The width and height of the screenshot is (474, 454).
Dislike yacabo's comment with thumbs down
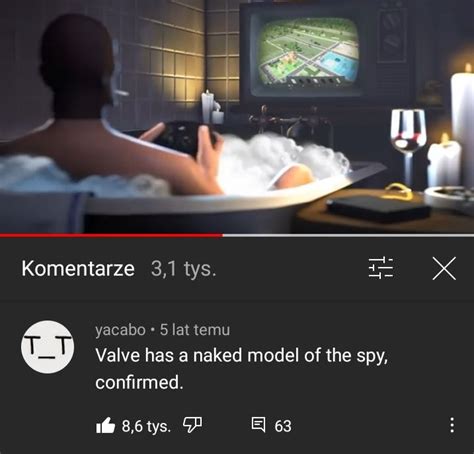pyautogui.click(x=192, y=426)
